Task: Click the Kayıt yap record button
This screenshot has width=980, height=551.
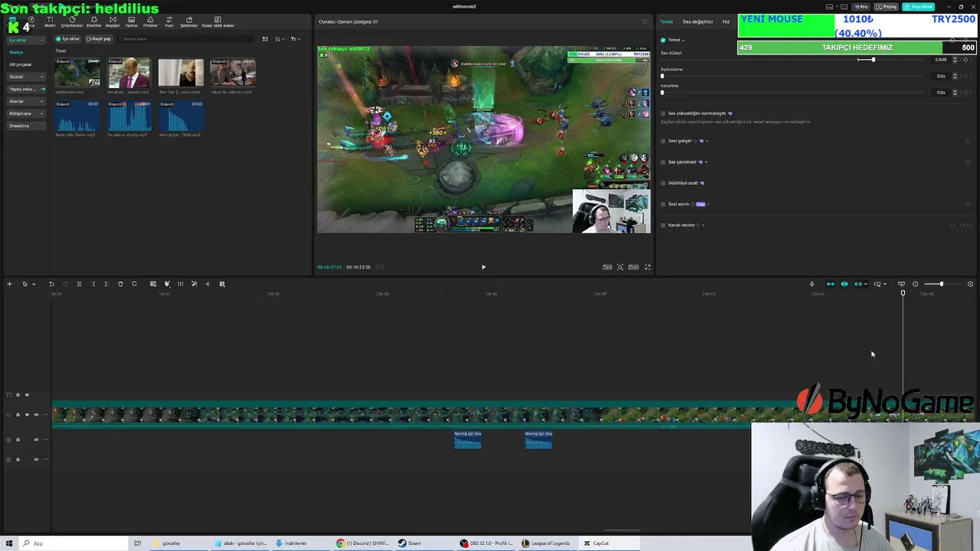Action: 99,39
